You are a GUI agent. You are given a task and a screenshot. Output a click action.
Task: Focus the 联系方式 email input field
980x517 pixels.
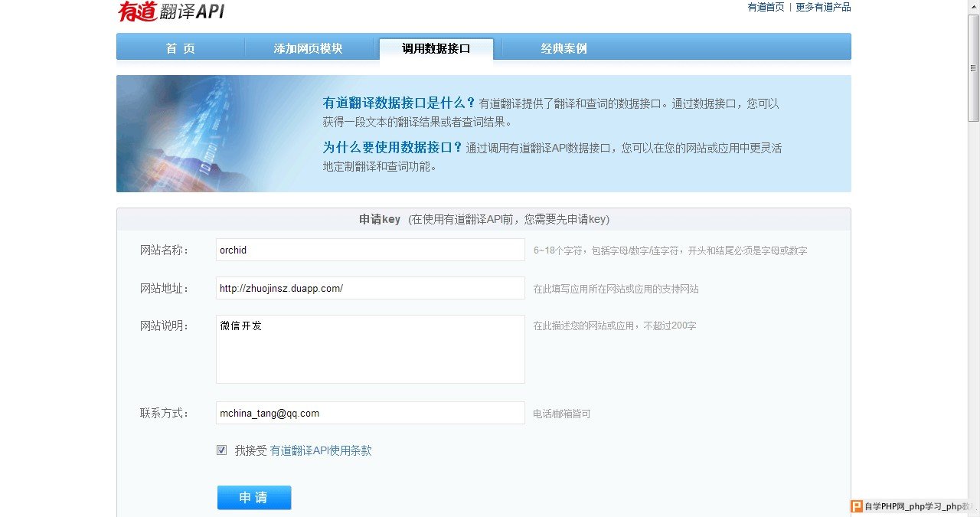click(371, 413)
